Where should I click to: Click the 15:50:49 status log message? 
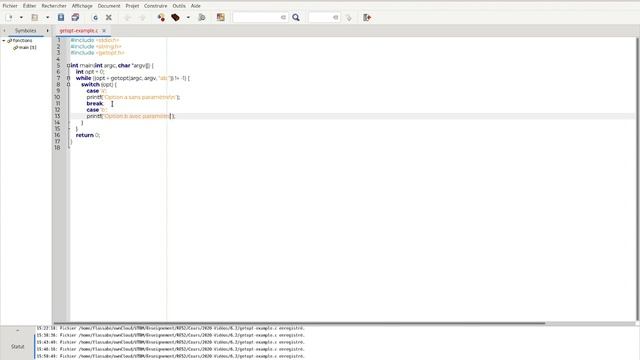(x=171, y=356)
